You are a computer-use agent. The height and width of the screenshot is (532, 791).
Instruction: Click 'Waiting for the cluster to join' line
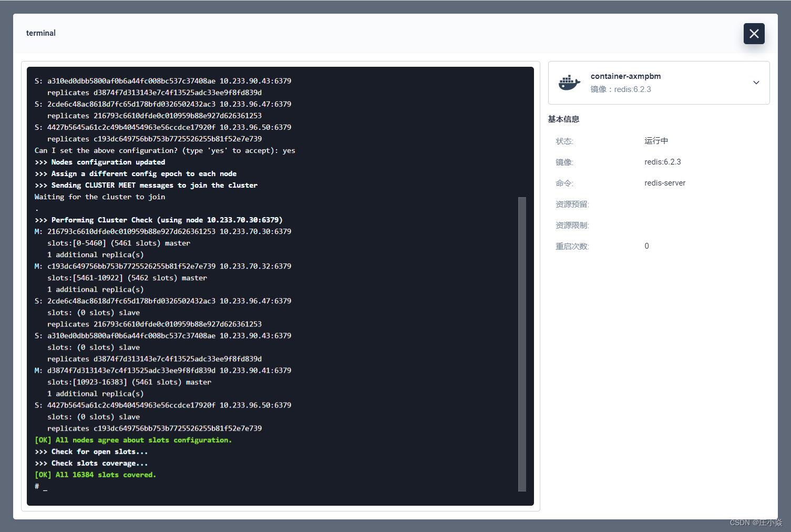tap(99, 197)
